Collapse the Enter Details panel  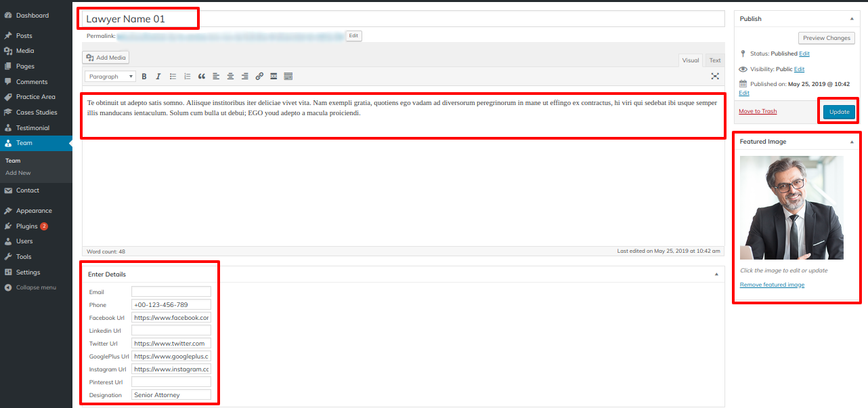point(716,274)
